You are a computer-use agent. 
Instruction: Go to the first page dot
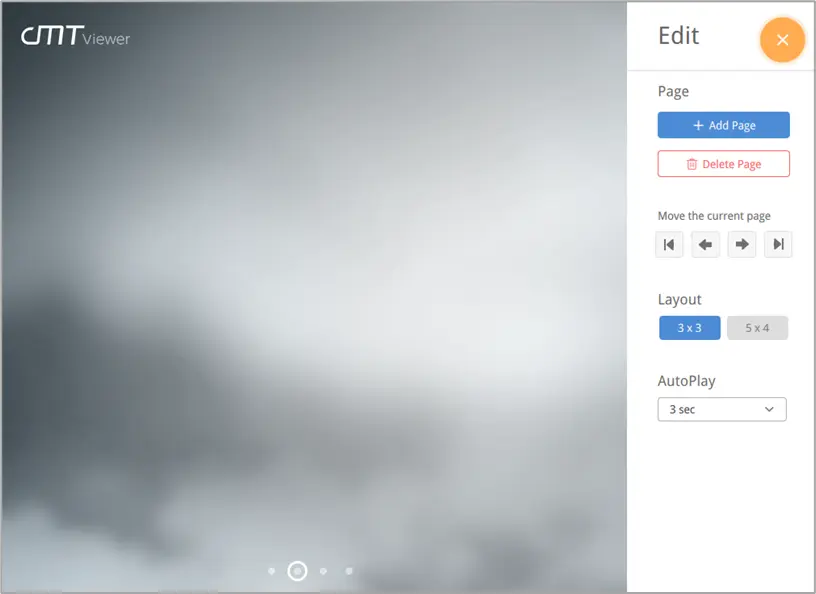tap(271, 571)
